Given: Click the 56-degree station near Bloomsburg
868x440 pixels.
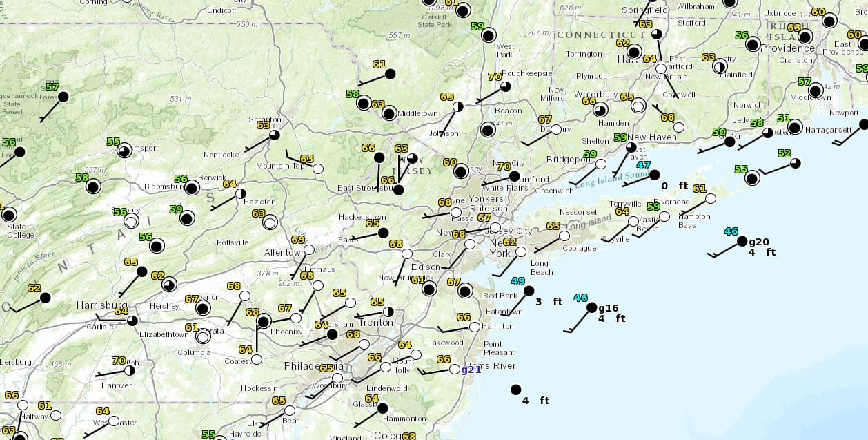Looking at the screenshot, I should (192, 188).
